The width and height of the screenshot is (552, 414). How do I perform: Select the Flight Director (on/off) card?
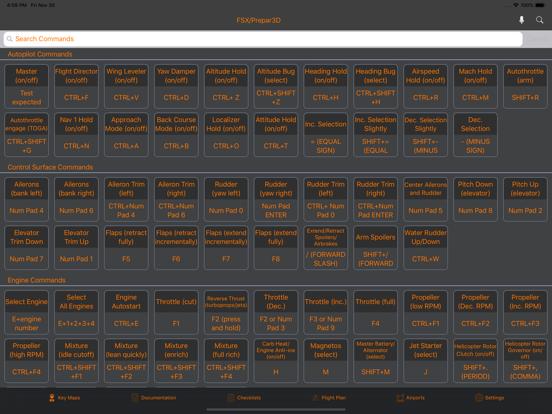(76, 86)
